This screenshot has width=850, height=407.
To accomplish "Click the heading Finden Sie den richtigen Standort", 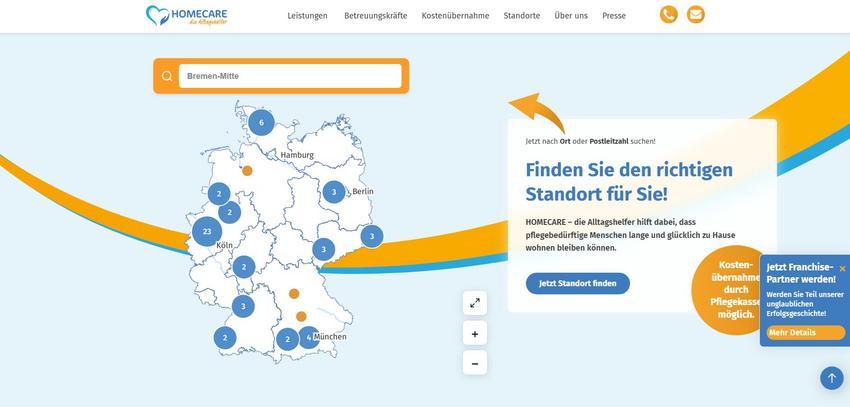I will coord(629,182).
